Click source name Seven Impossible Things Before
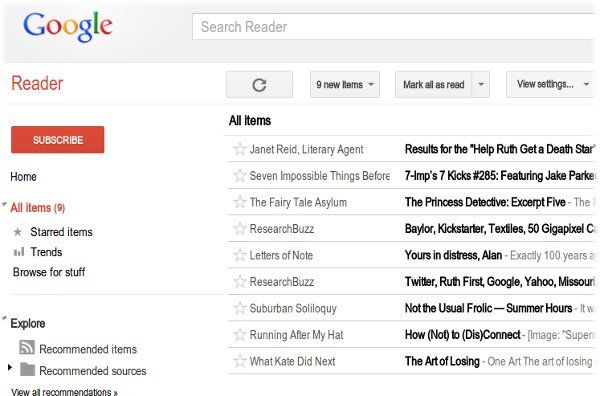The height and width of the screenshot is (396, 600). pos(320,175)
